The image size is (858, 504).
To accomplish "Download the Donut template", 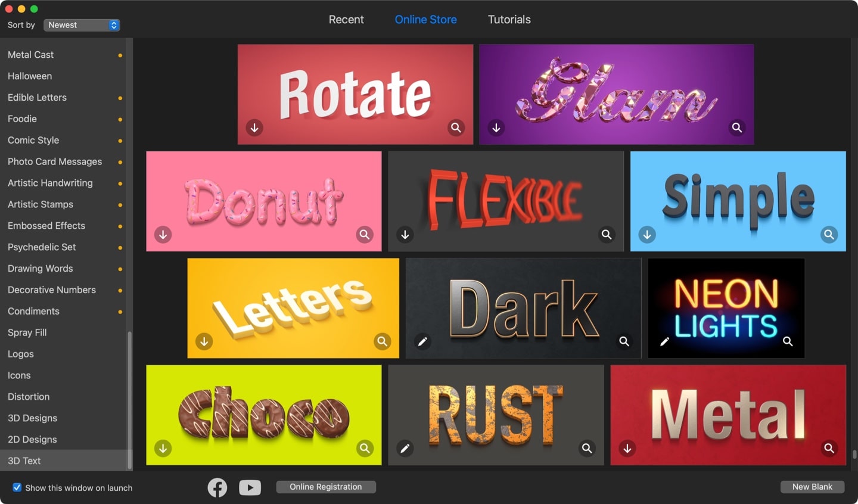I will tap(163, 235).
